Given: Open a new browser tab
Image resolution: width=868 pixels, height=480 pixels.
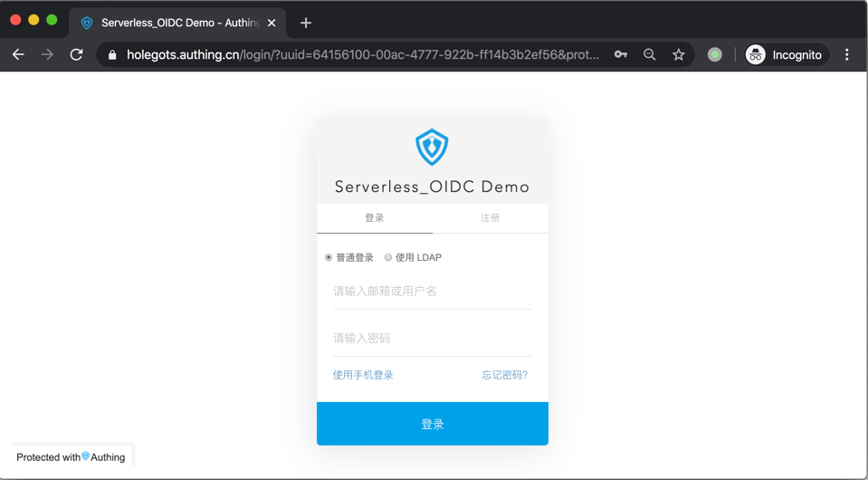Looking at the screenshot, I should coord(306,23).
